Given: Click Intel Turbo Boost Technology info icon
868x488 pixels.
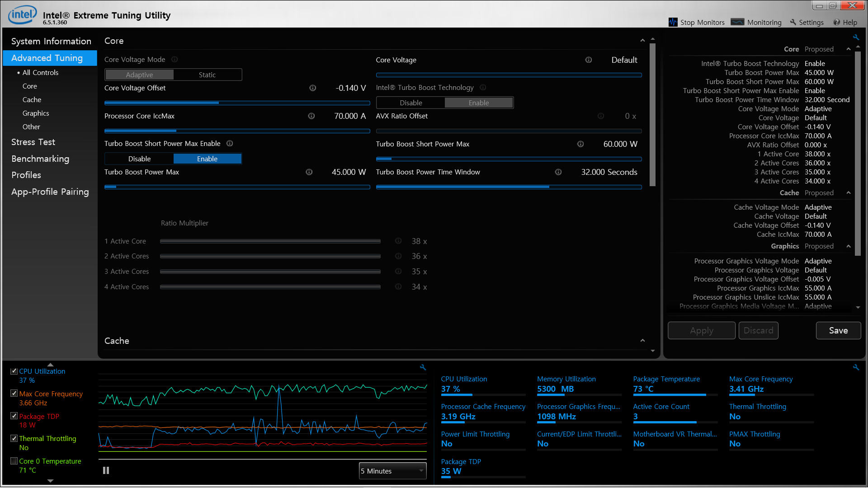Looking at the screenshot, I should coord(483,87).
